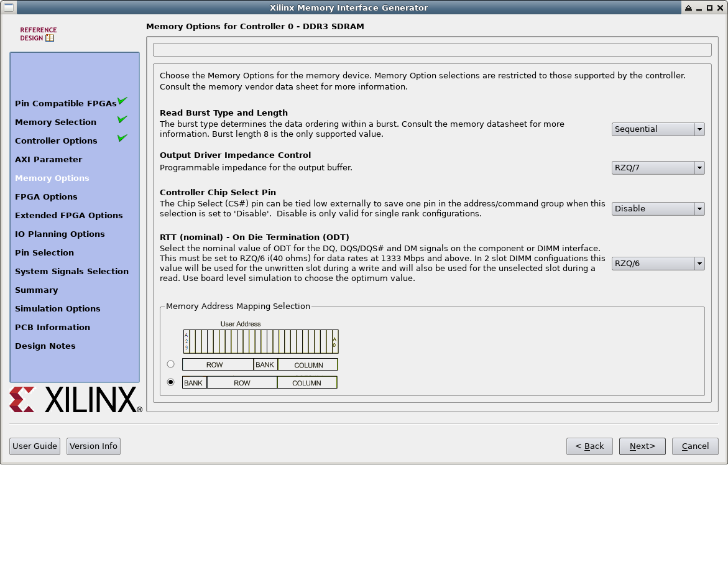Go to Simulation Options step

click(58, 308)
